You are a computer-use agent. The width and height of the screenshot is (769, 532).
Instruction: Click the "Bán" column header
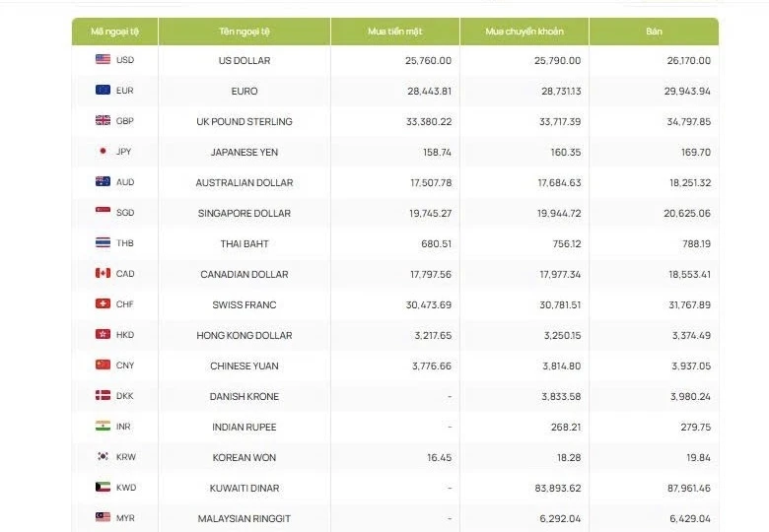pyautogui.click(x=654, y=32)
